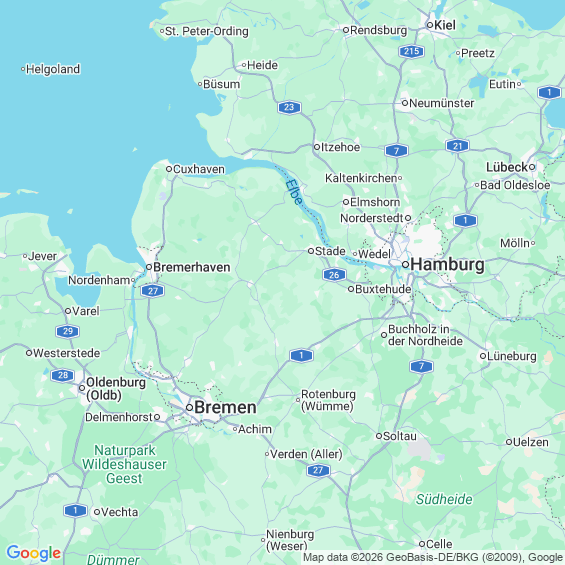Select the Kiel city marker
Screen dimensions: 565x565
pos(430,25)
